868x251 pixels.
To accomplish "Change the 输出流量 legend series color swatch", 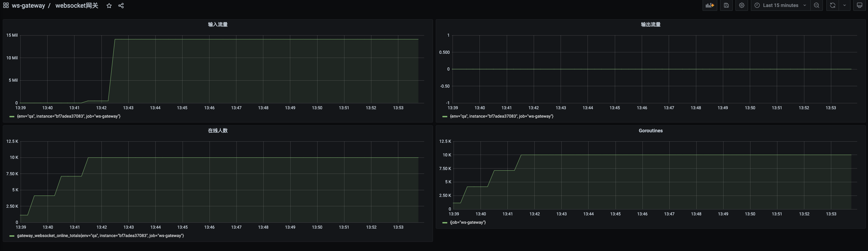I will (x=445, y=117).
